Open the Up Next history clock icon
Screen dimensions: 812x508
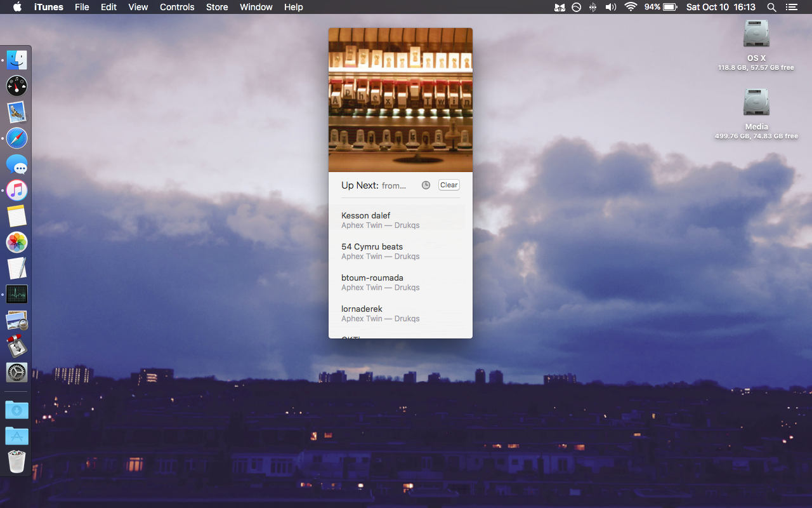[x=426, y=185]
